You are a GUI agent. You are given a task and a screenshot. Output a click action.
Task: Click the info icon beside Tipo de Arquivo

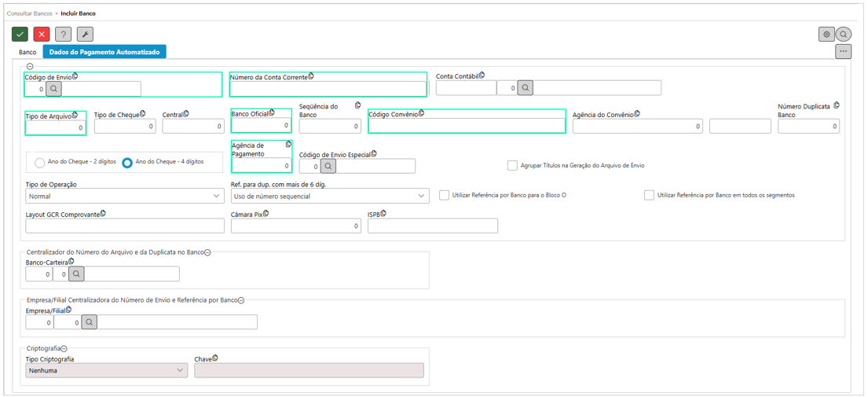point(74,115)
